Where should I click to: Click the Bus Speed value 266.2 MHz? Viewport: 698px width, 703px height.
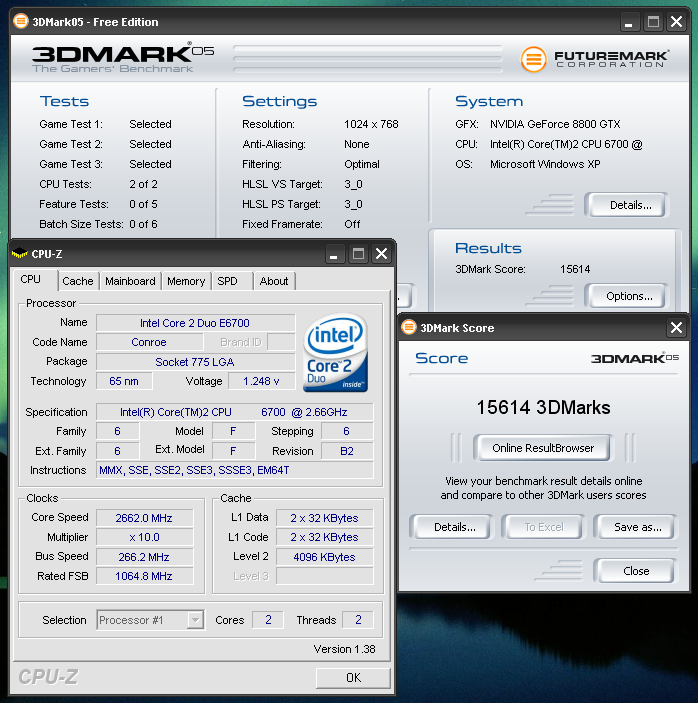coord(144,557)
